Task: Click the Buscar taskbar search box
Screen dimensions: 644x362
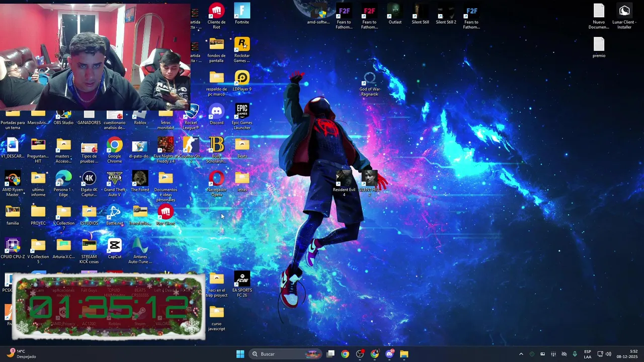Action: click(x=285, y=354)
